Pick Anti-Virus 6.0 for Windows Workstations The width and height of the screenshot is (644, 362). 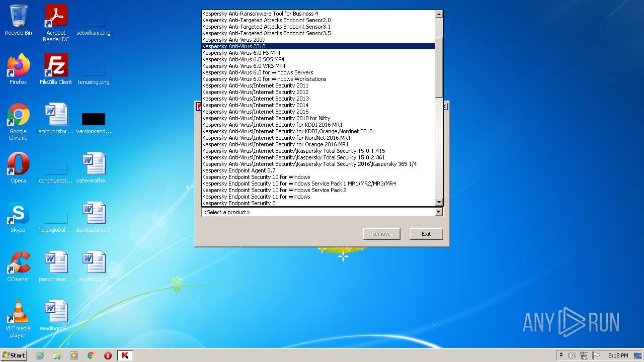[318, 79]
